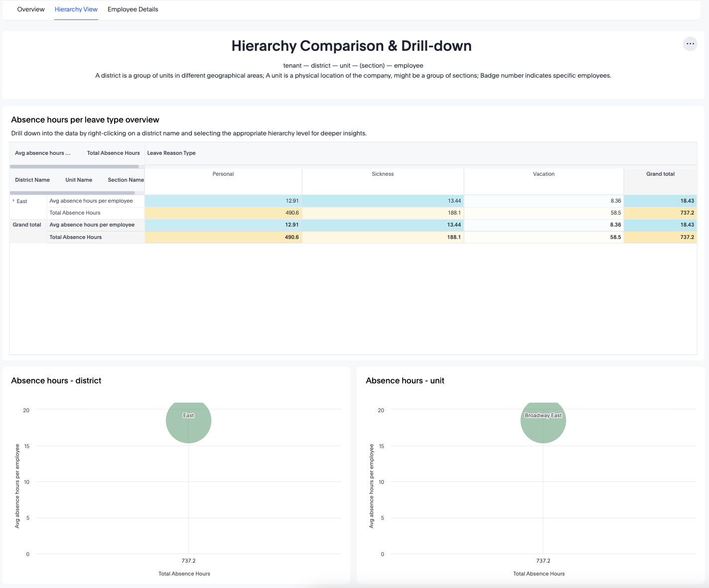The width and height of the screenshot is (709, 588).
Task: Click the Unit Name field header
Action: click(x=79, y=180)
